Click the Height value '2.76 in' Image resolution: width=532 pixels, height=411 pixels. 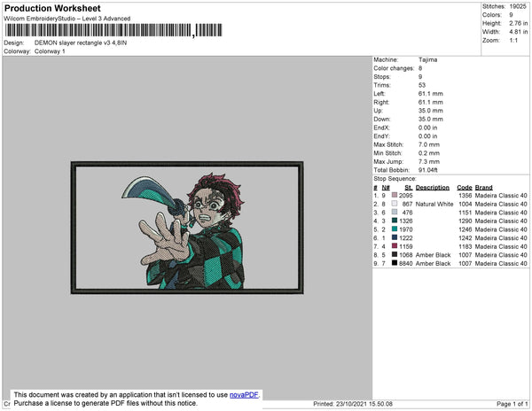tap(519, 23)
